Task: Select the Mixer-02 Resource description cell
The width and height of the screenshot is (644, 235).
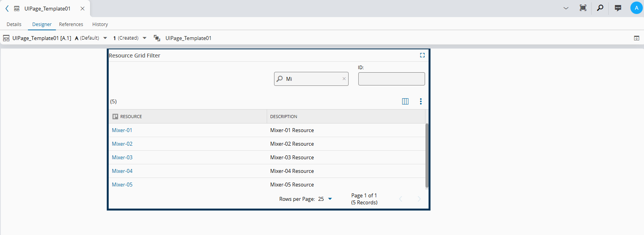Action: [x=346, y=144]
